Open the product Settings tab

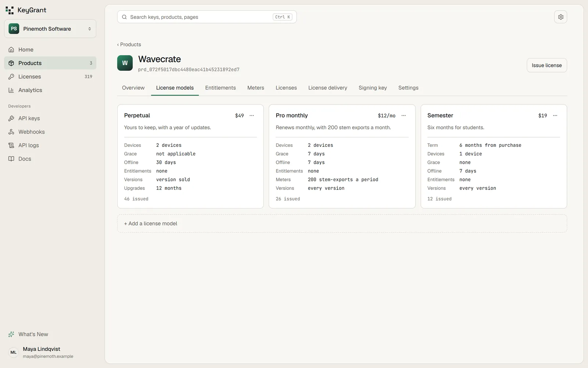[x=408, y=88]
